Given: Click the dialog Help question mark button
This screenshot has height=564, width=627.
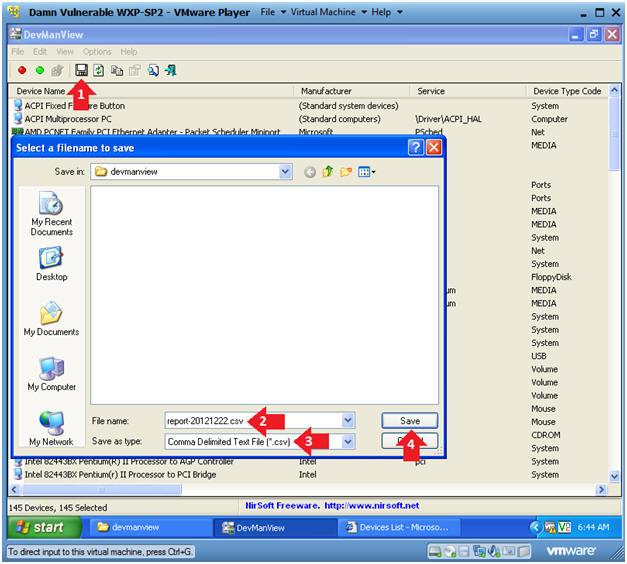Looking at the screenshot, I should point(416,148).
